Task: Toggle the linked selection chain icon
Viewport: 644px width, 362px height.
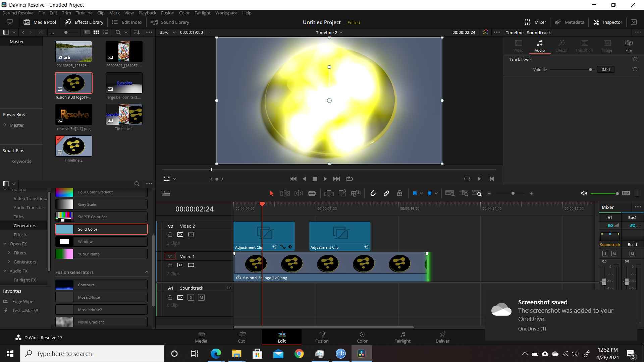Action: 386,193
